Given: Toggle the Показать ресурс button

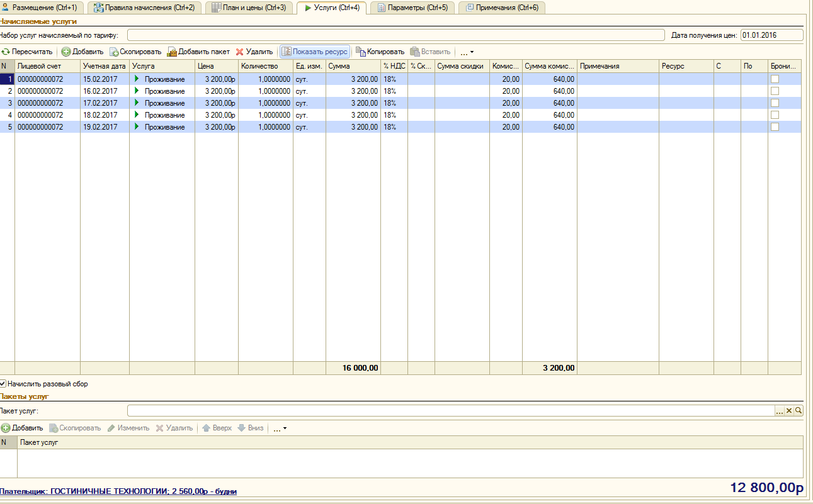Looking at the screenshot, I should [x=315, y=52].
